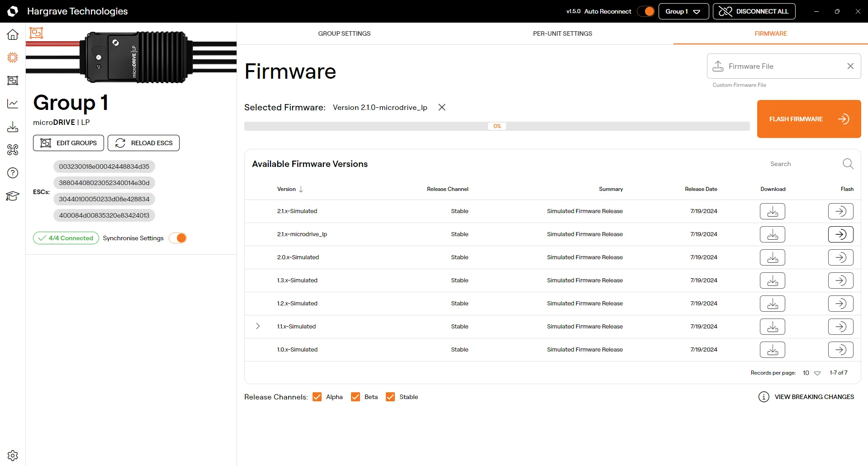Screen dimensions: 868x466
Task: Open the graduation cap tutorials icon
Action: point(13,196)
